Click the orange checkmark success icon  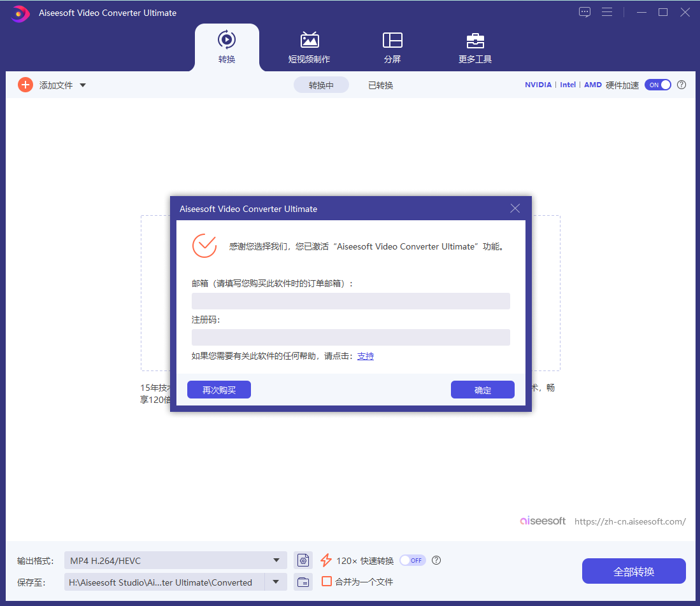(x=204, y=246)
